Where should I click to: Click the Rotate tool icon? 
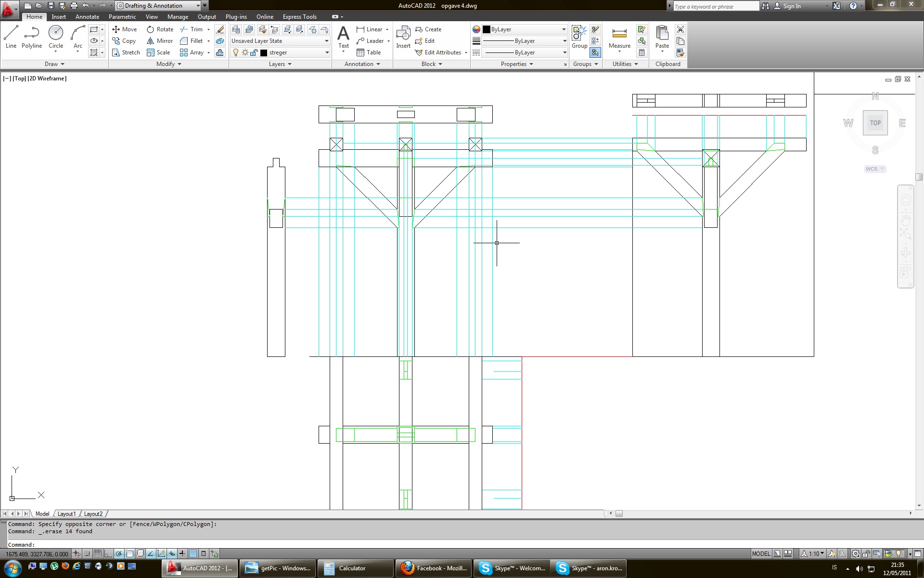tap(151, 29)
